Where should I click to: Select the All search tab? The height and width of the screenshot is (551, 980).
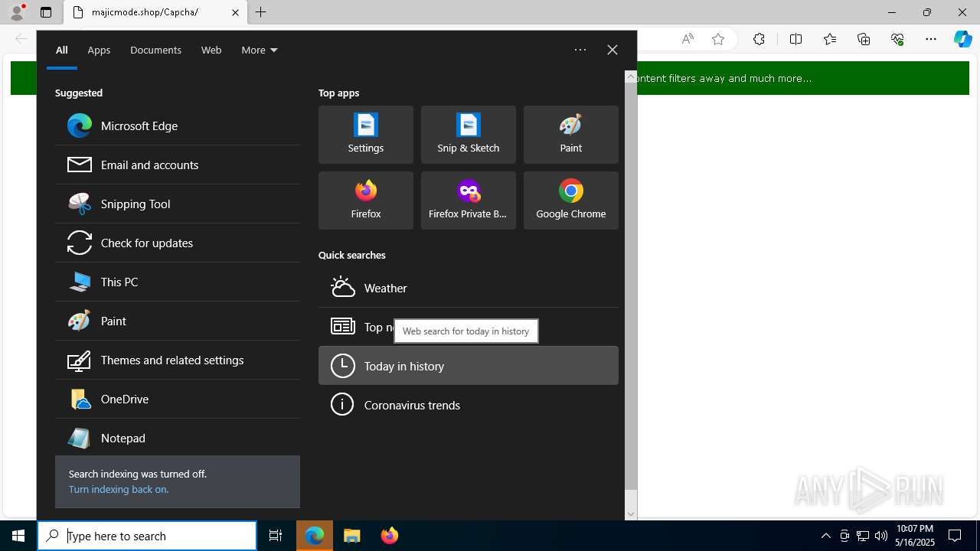(x=62, y=50)
